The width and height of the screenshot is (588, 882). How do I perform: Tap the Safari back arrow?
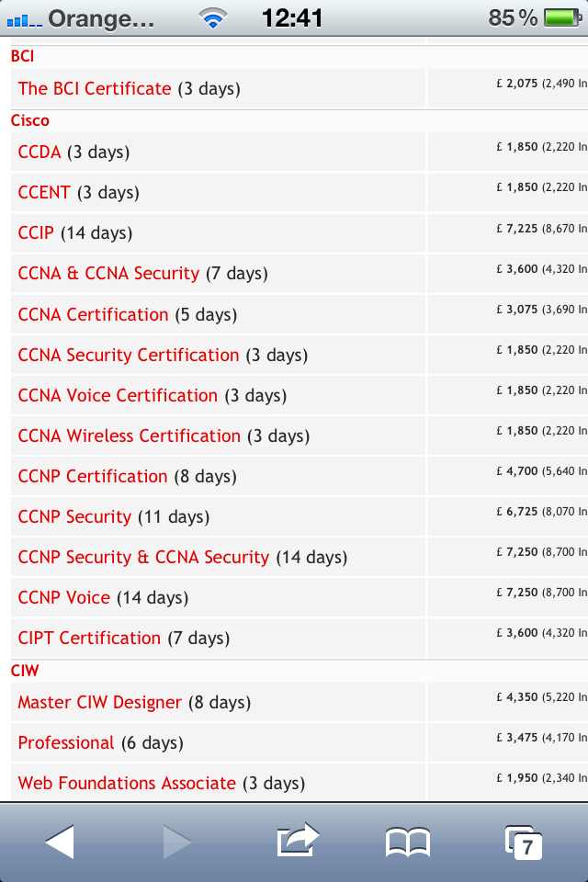(60, 841)
